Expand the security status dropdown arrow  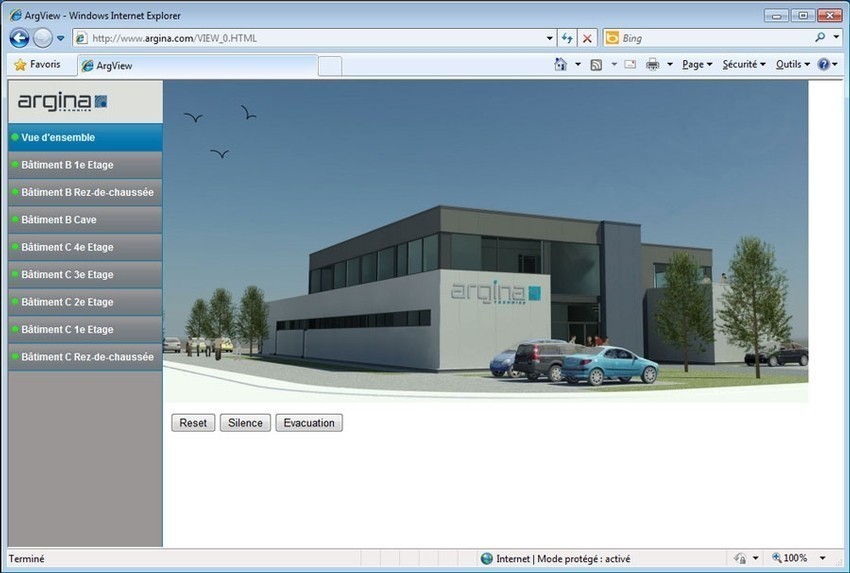[755, 558]
